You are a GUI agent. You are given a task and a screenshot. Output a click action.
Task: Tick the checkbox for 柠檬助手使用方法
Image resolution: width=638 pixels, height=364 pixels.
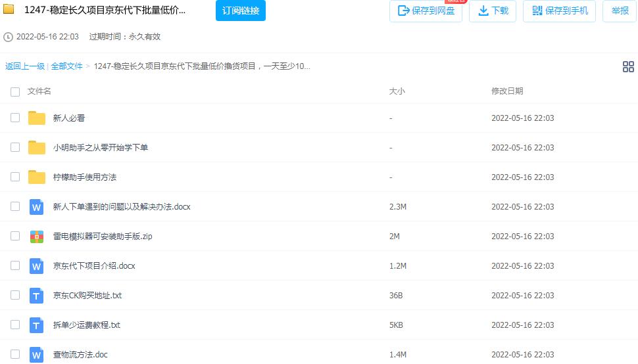tap(15, 177)
